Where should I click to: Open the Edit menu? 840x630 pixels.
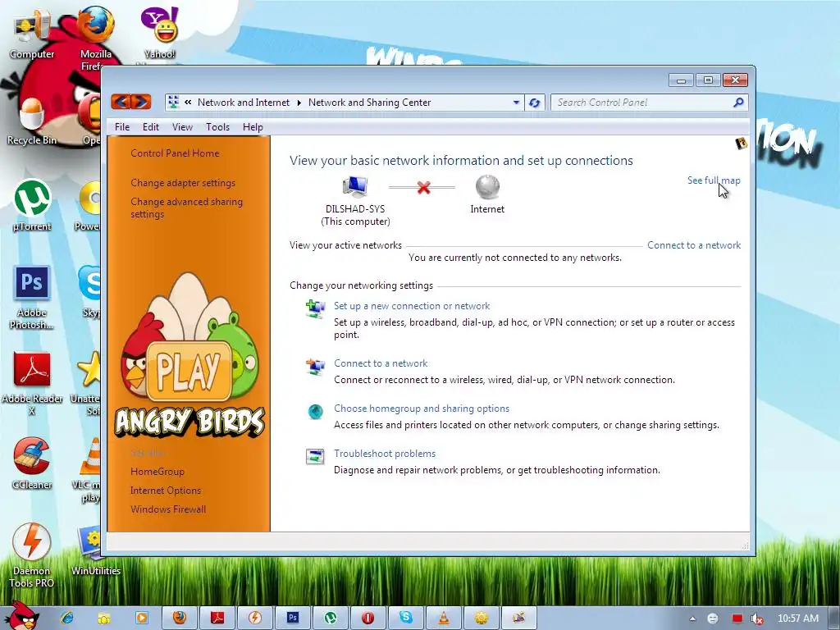click(x=151, y=127)
